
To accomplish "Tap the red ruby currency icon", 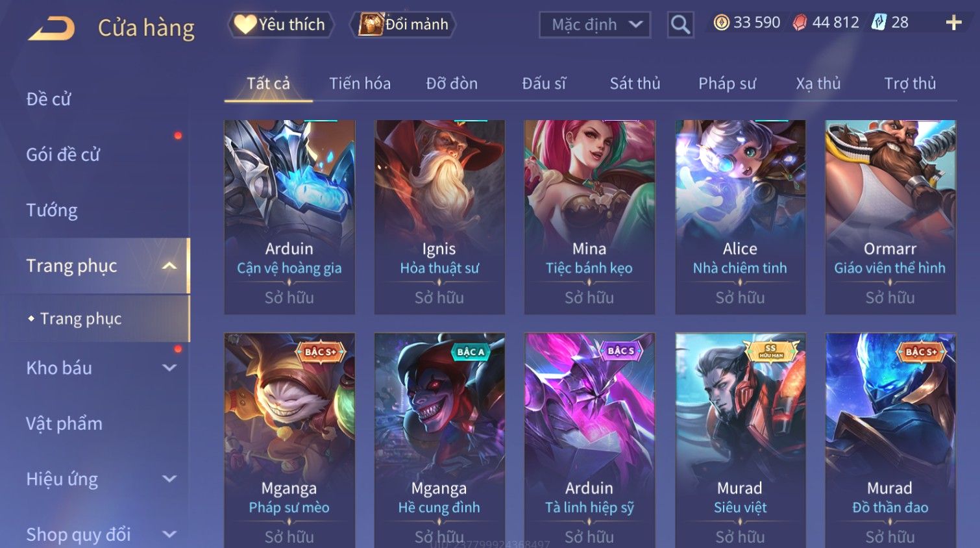I will (800, 23).
